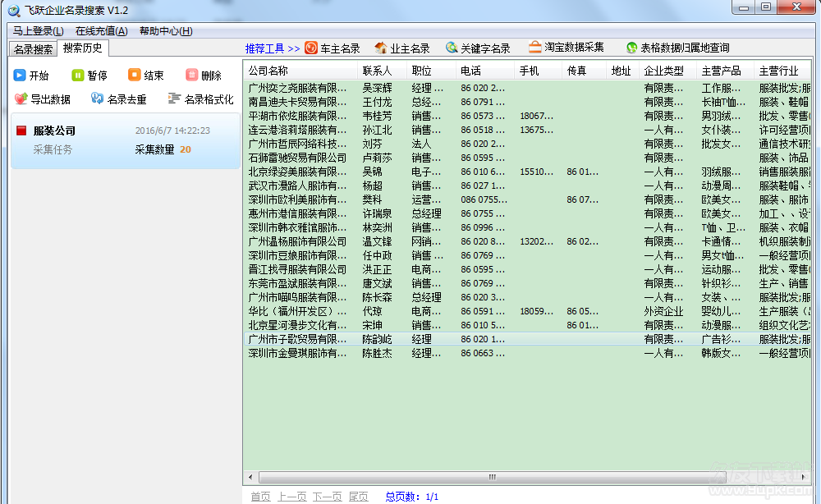Open the 在线充值(A) menu
The width and height of the screenshot is (821, 504).
102,31
